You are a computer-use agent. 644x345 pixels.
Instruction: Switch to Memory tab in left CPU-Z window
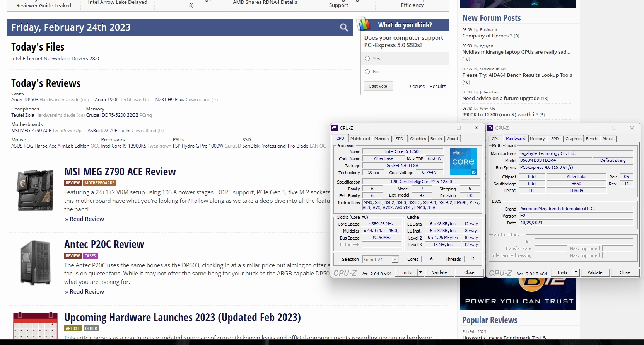pyautogui.click(x=382, y=139)
